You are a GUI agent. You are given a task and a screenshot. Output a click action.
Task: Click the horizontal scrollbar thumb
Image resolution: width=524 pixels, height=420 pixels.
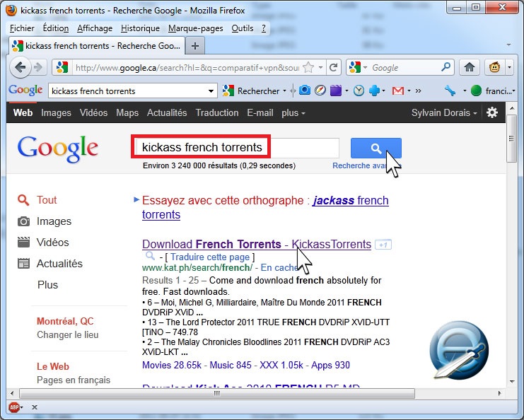(217, 393)
